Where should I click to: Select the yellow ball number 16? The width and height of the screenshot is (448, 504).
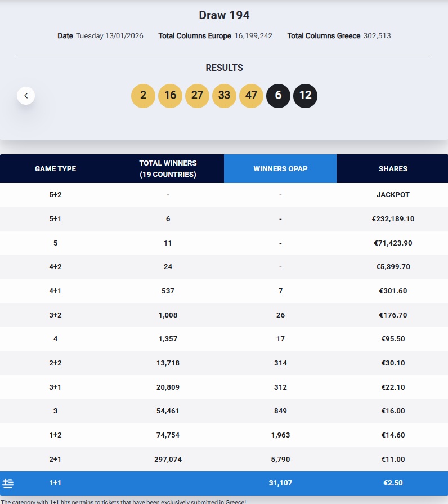coord(170,96)
